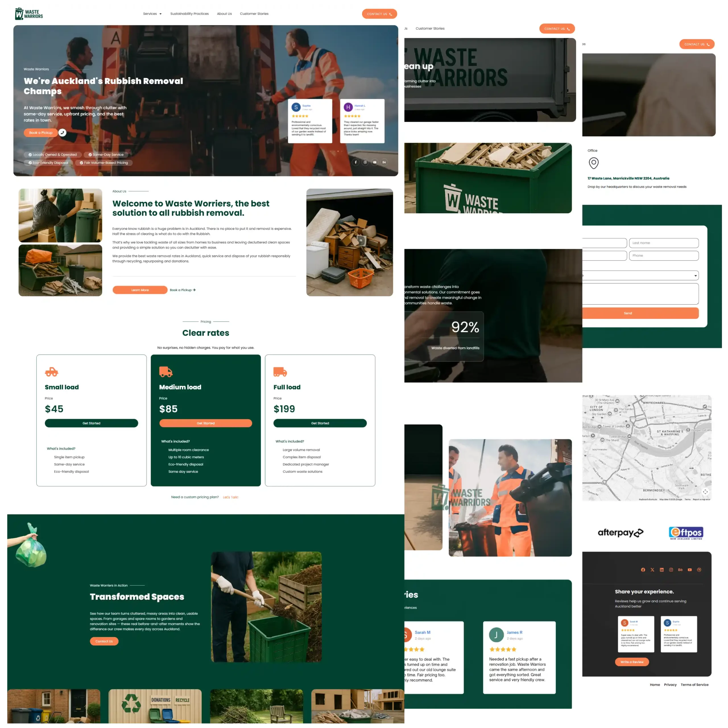Click the Write a Review button

(x=632, y=662)
